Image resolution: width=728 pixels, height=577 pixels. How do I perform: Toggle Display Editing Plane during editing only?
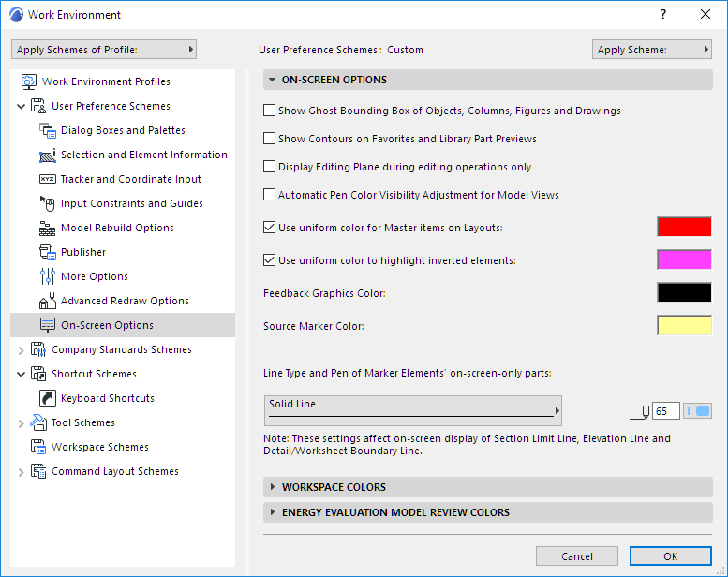click(269, 167)
